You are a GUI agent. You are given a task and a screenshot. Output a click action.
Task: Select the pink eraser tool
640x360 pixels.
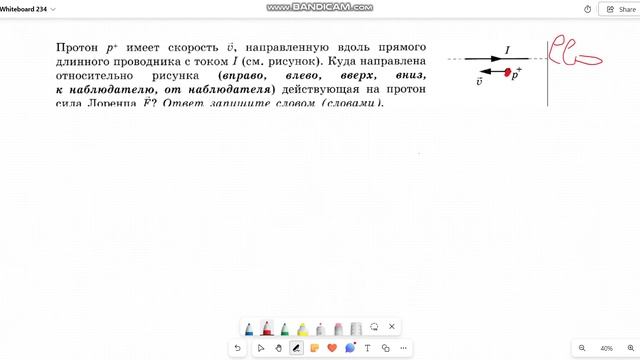[338, 328]
